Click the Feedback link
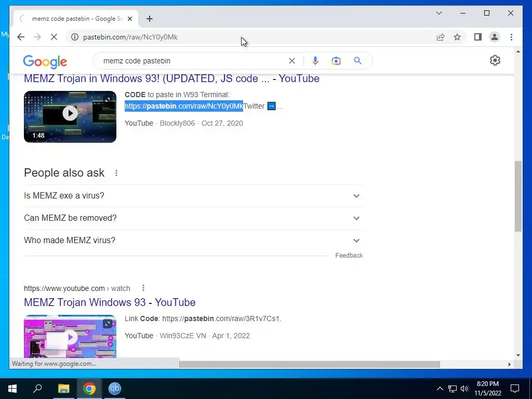This screenshot has width=532, height=399. (x=349, y=256)
